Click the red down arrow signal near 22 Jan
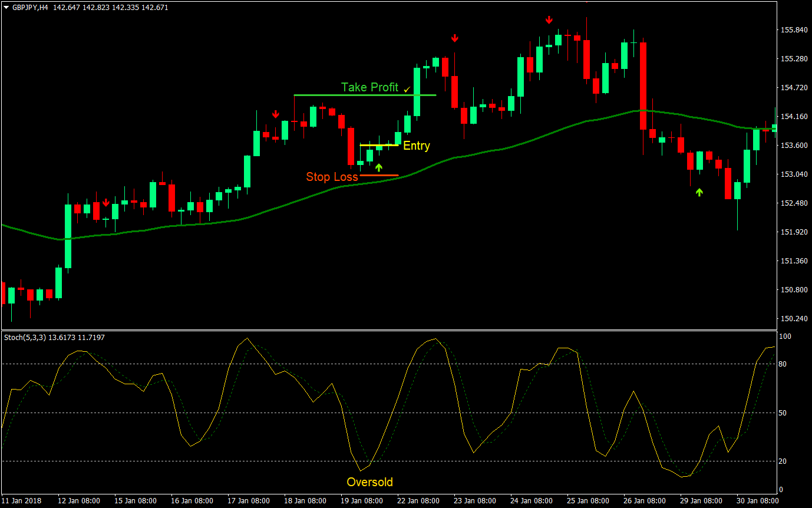 (x=454, y=37)
